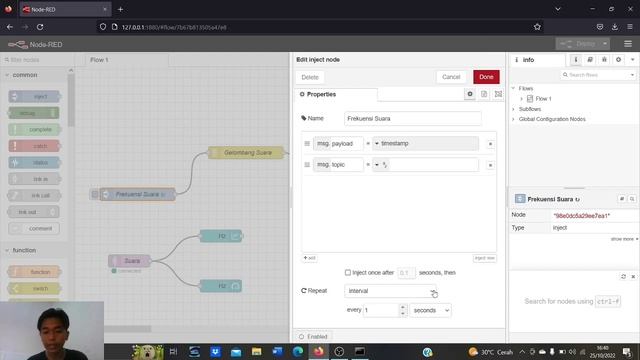Select the info sidebar tab
Image resolution: width=640 pixels, height=360 pixels.
pos(536,60)
